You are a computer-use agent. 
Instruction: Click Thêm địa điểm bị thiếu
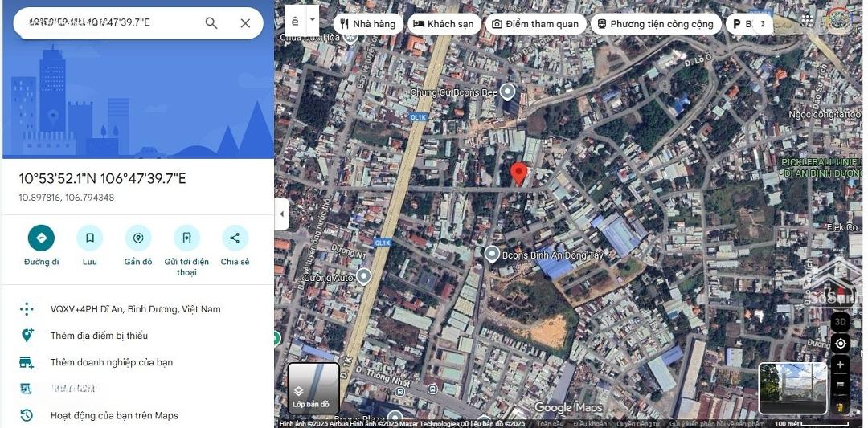pos(99,336)
